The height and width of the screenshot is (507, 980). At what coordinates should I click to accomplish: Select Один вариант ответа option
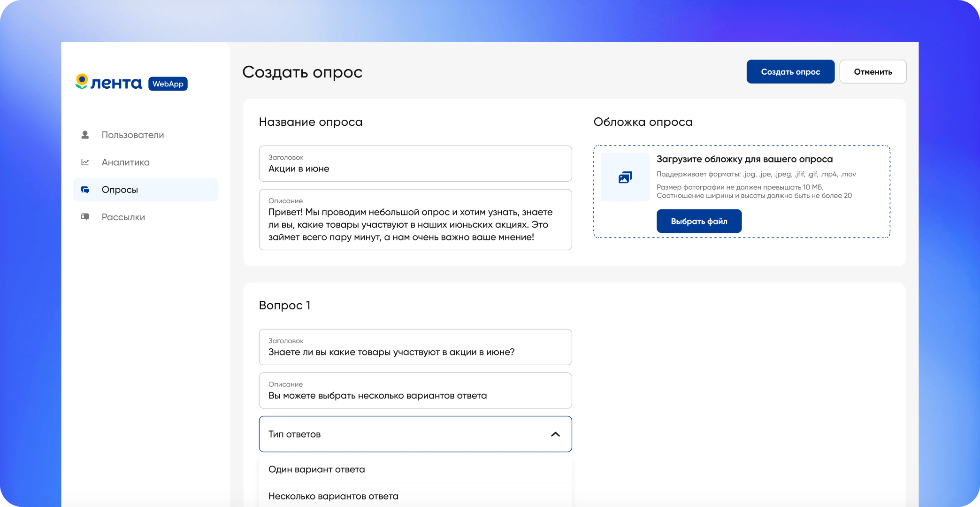317,469
